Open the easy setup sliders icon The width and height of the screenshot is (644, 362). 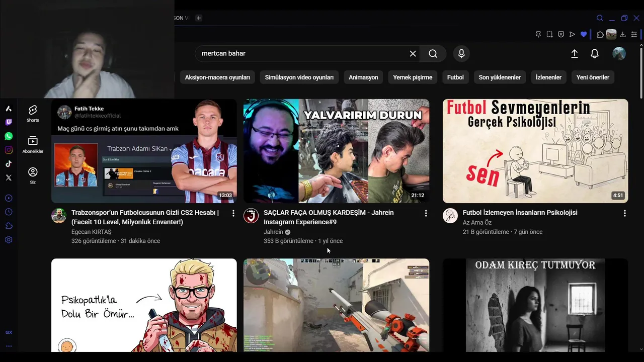click(634, 34)
